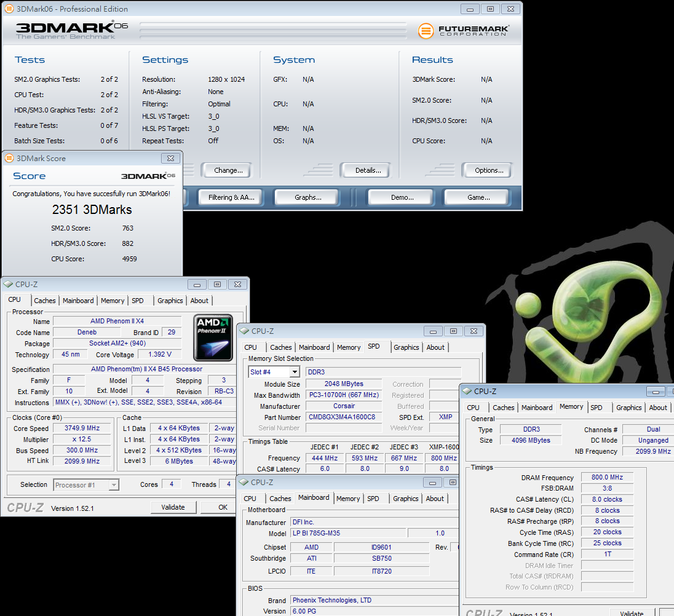Click the memory Size value 4096 MBytes
This screenshot has height=616, width=674.
[531, 440]
